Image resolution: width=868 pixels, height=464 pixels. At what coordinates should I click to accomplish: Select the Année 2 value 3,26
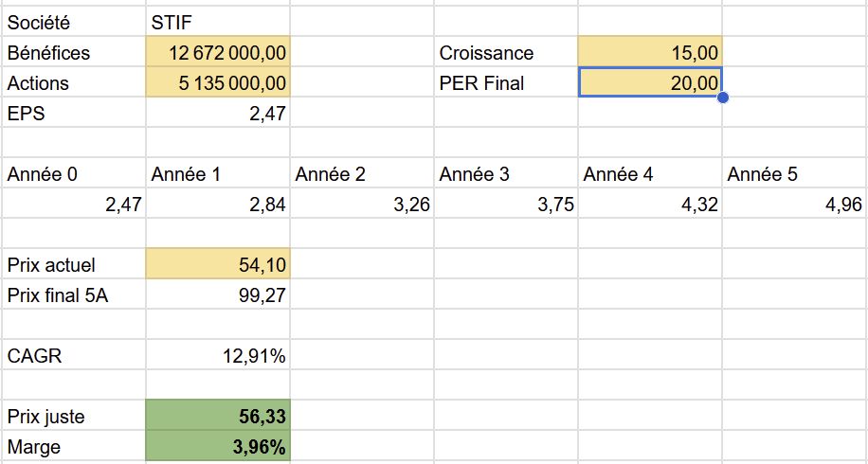tap(362, 205)
